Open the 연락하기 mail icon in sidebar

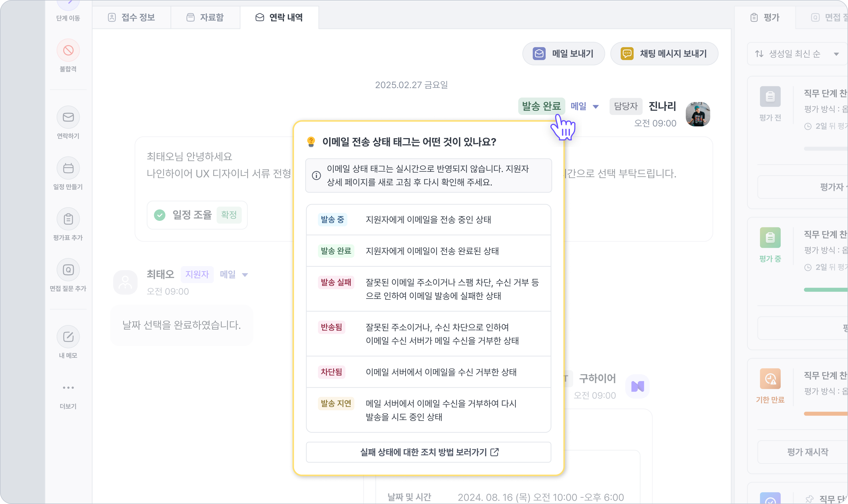click(68, 117)
